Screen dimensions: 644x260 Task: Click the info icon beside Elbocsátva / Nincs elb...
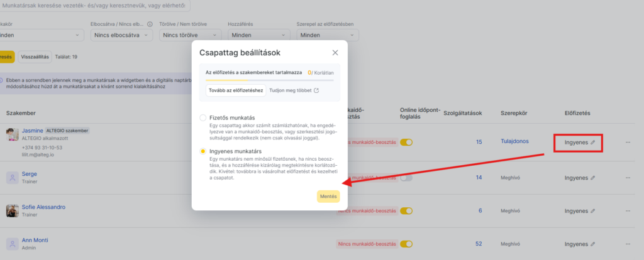tap(150, 24)
